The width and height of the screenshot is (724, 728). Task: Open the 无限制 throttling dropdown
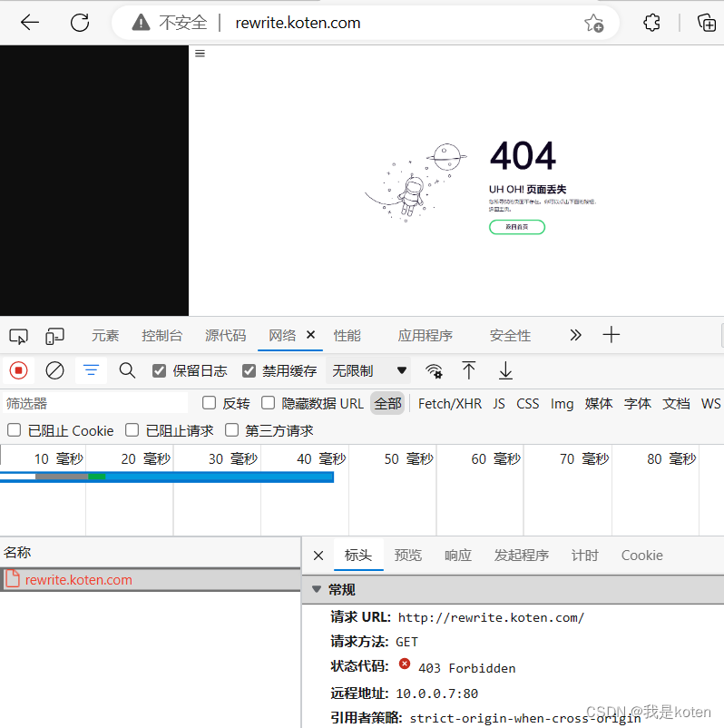pyautogui.click(x=368, y=370)
